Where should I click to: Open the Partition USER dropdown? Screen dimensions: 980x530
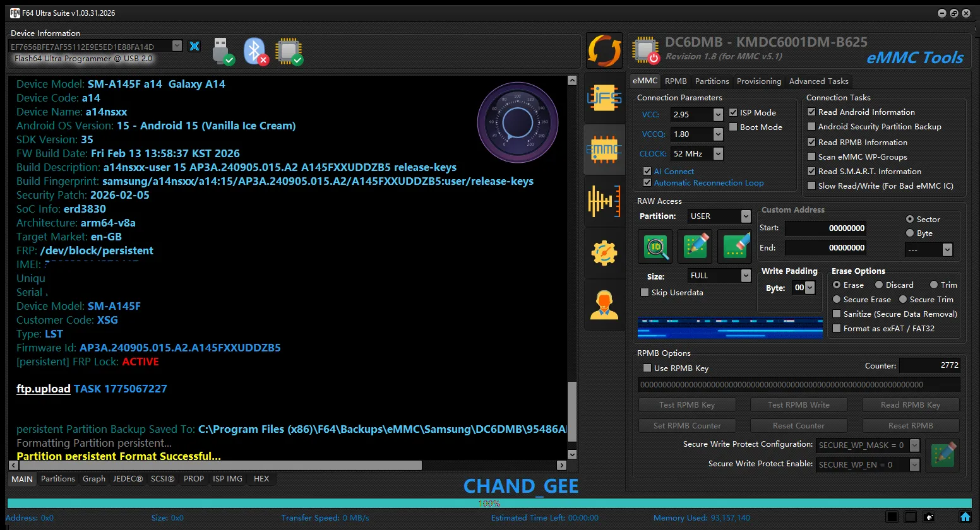[746, 216]
